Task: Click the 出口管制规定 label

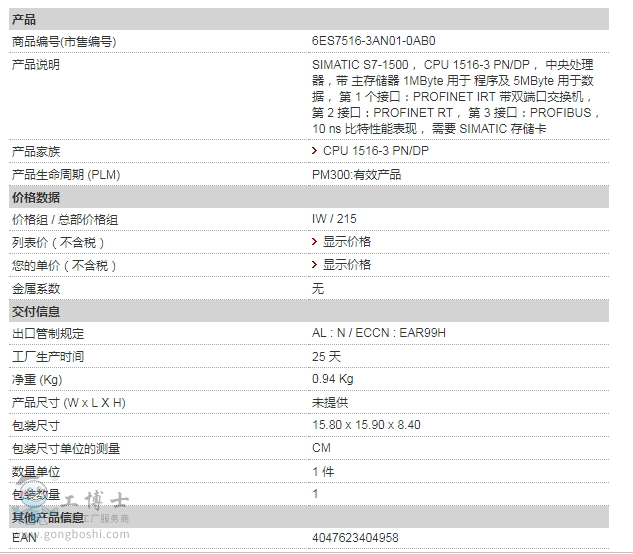Action: [x=48, y=334]
